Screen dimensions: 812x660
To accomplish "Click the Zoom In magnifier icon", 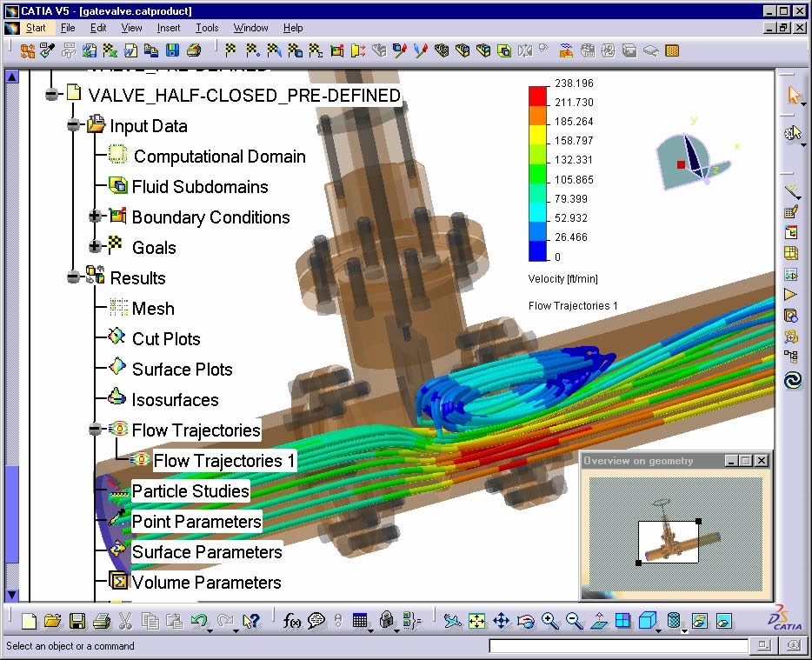I will tap(549, 621).
